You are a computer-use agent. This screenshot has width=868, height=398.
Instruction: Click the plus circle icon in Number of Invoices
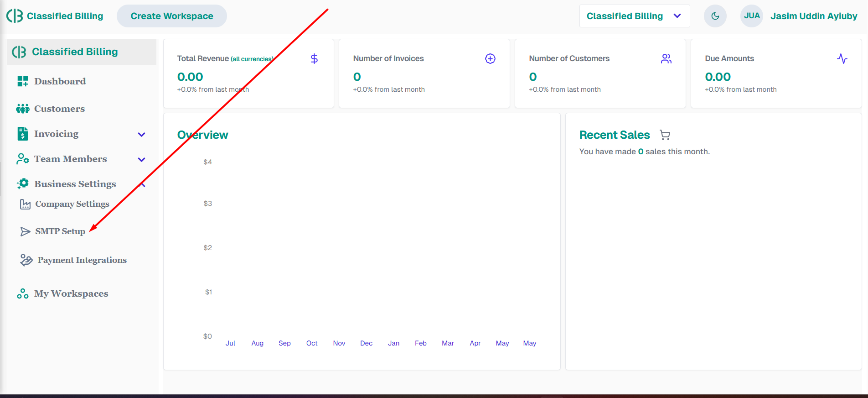point(490,59)
